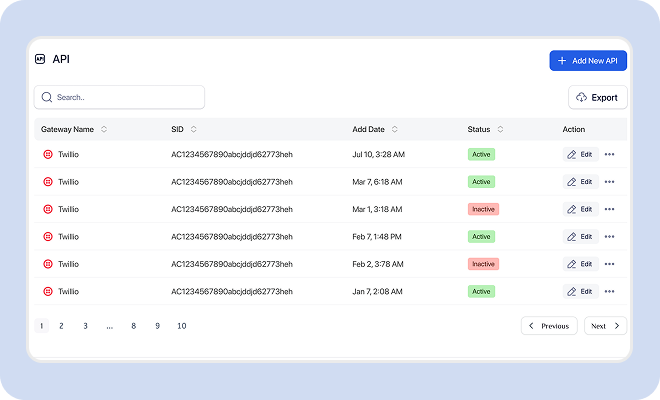Go to page 2

61,326
